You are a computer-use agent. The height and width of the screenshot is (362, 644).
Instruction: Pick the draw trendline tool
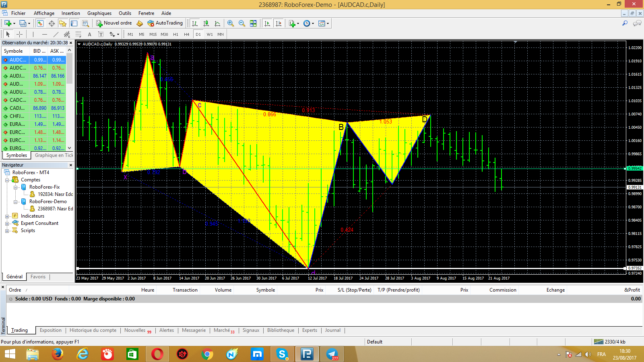(56, 35)
